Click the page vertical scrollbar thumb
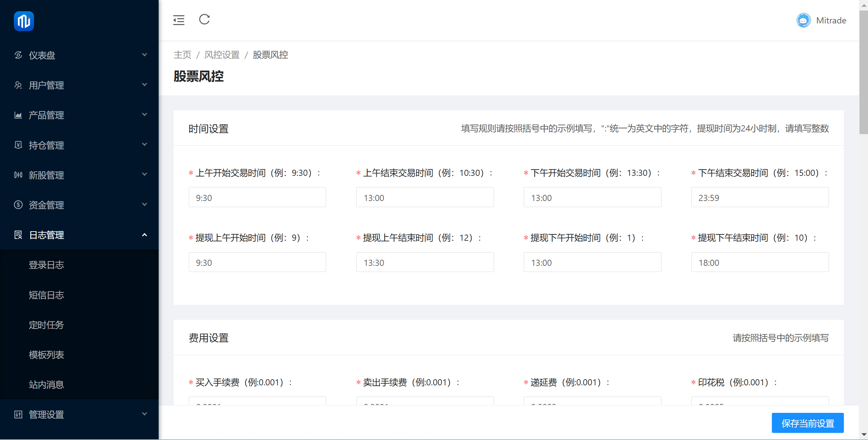868x440 pixels. click(x=863, y=71)
